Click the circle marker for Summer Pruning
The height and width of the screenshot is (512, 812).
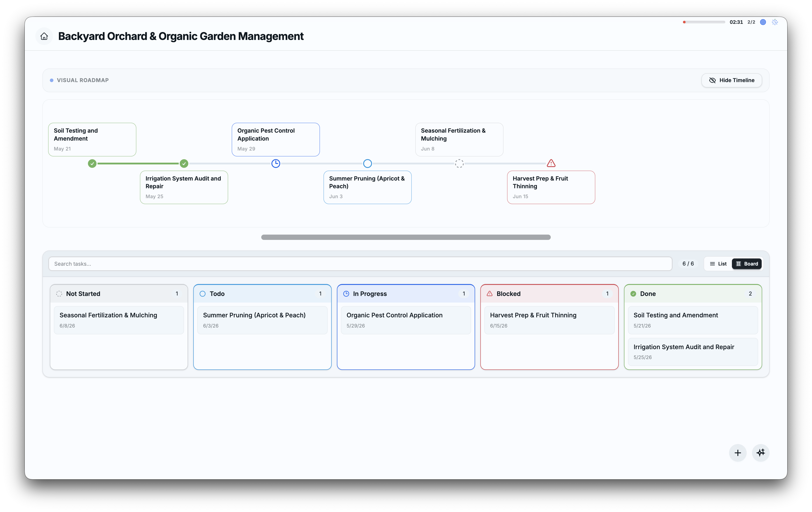tap(368, 164)
